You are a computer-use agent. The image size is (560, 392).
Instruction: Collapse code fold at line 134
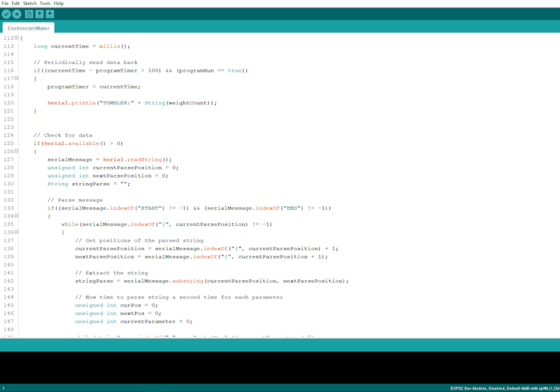[x=16, y=216]
